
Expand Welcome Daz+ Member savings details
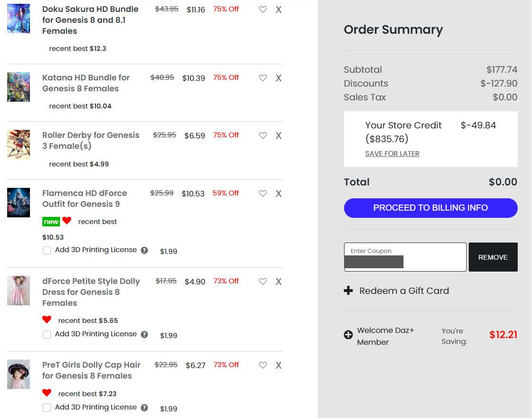click(348, 335)
